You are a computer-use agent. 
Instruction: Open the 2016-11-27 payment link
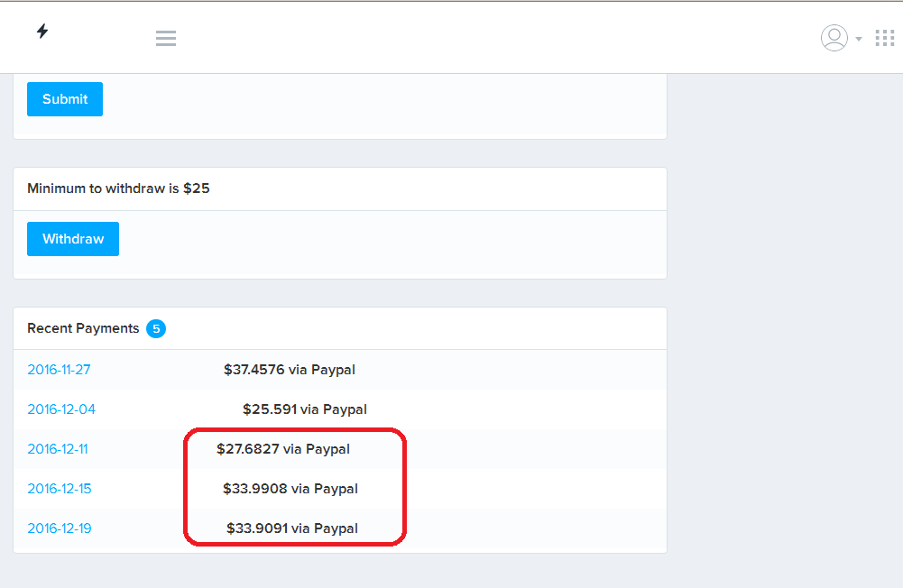(59, 370)
